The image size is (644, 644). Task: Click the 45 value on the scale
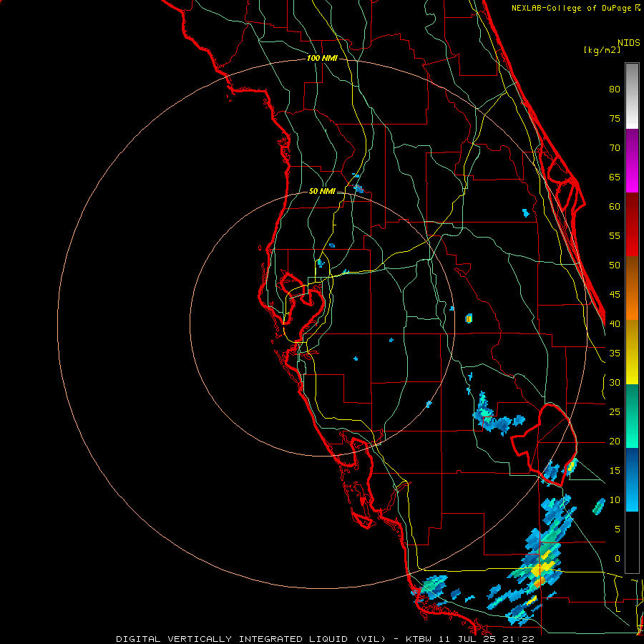(615, 295)
